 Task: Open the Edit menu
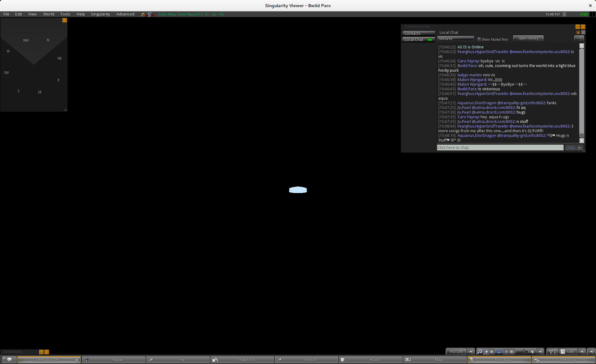19,14
